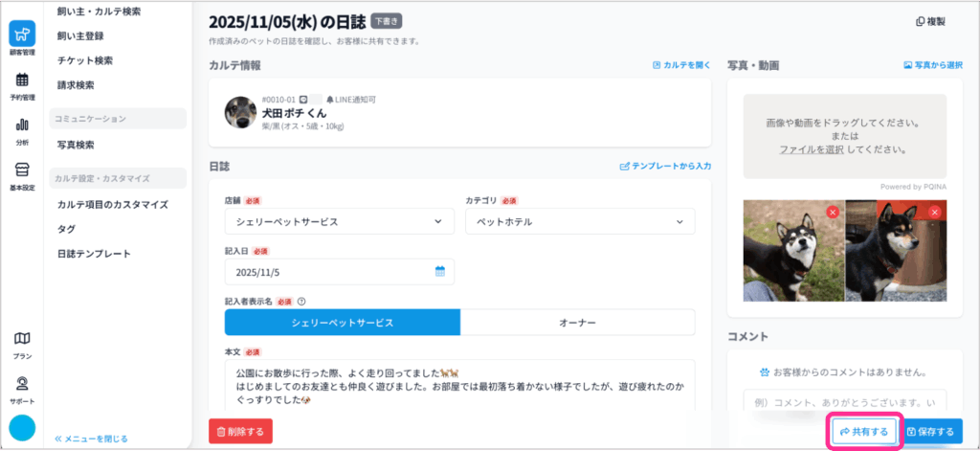The height and width of the screenshot is (451, 980).
Task: Select オーナー as 記入者表示名
Action: coord(577,323)
